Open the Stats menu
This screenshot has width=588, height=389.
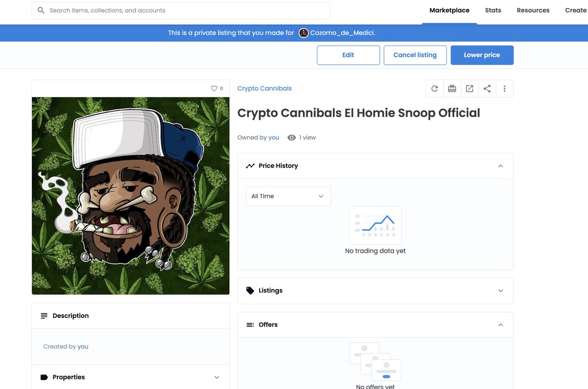tap(493, 10)
